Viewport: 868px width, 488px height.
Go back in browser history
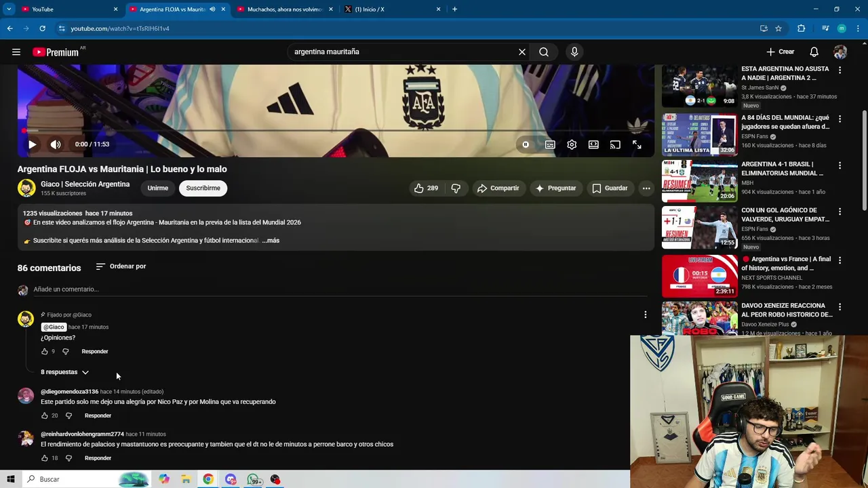tap(9, 28)
